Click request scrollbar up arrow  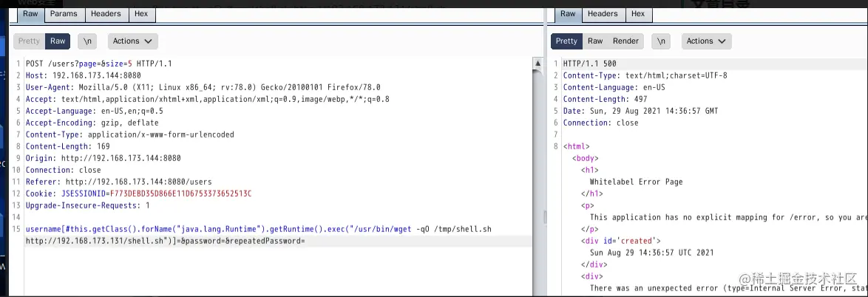pos(538,63)
